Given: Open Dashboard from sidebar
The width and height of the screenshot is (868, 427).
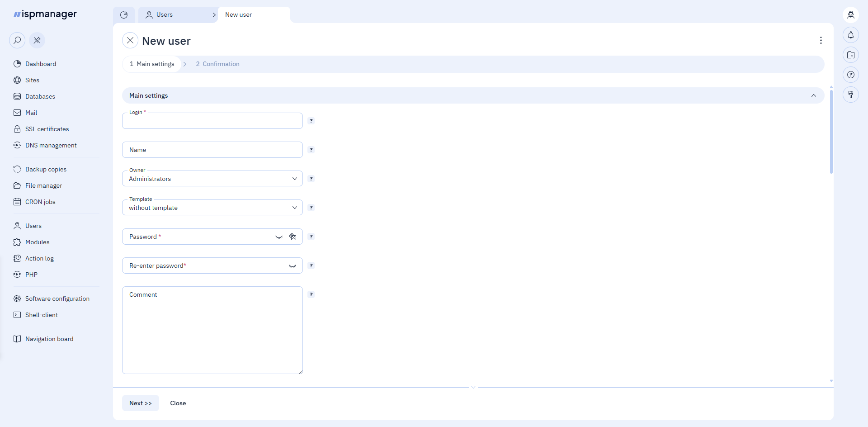Looking at the screenshot, I should pyautogui.click(x=41, y=64).
